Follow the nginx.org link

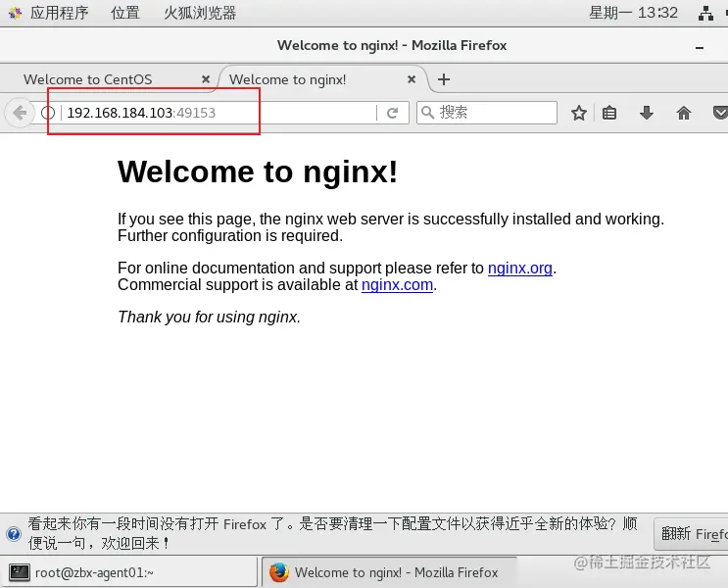click(x=520, y=268)
